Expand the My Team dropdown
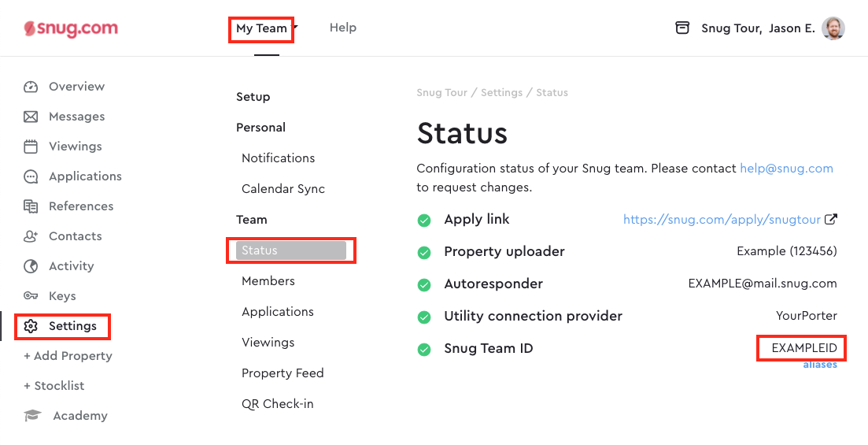Viewport: 868px width, 445px height. click(267, 28)
